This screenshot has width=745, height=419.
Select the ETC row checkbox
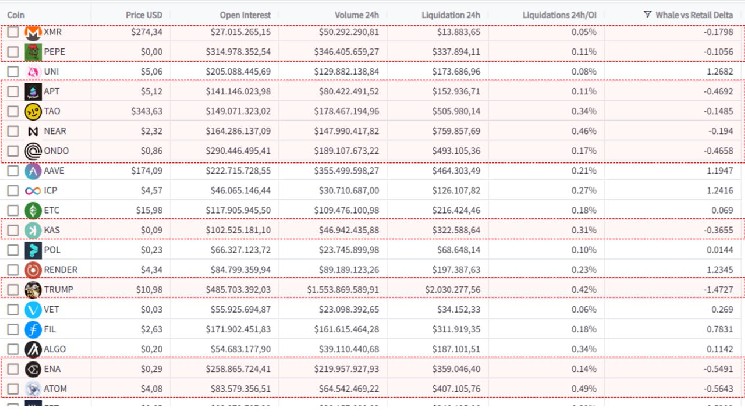13,210
